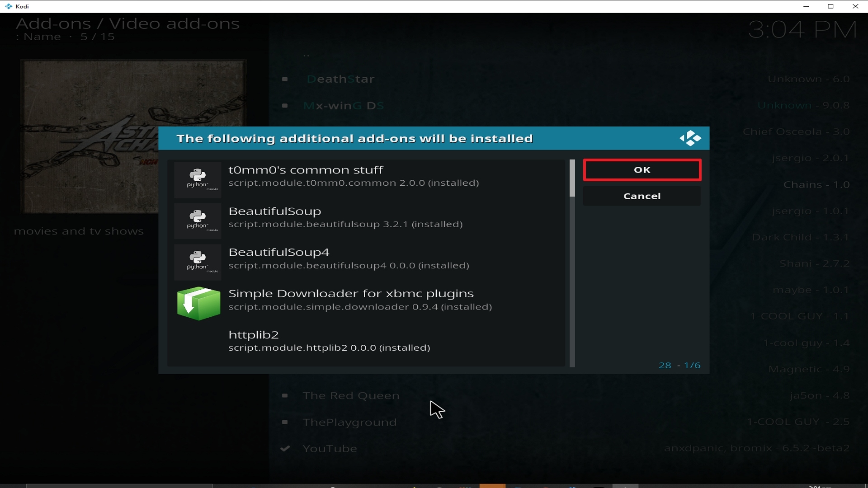This screenshot has width=868, height=488.
Task: Select the 'Chief Osceola - 3.0' label
Action: pos(797,132)
